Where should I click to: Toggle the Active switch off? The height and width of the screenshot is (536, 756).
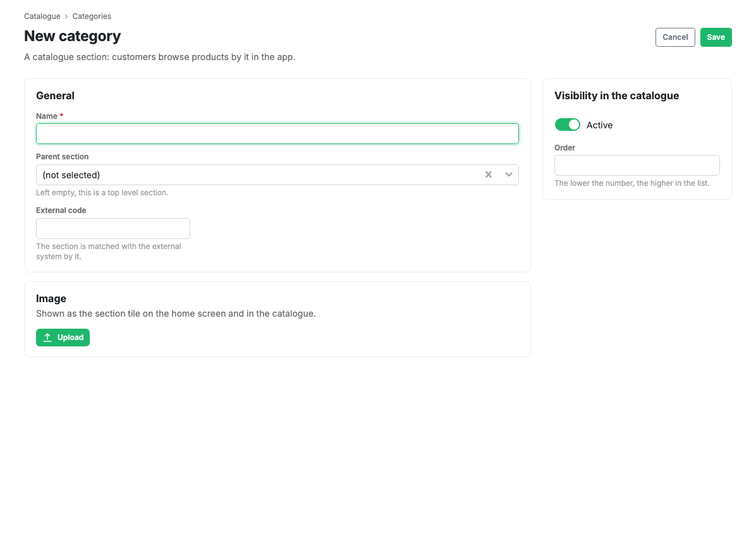pyautogui.click(x=568, y=125)
